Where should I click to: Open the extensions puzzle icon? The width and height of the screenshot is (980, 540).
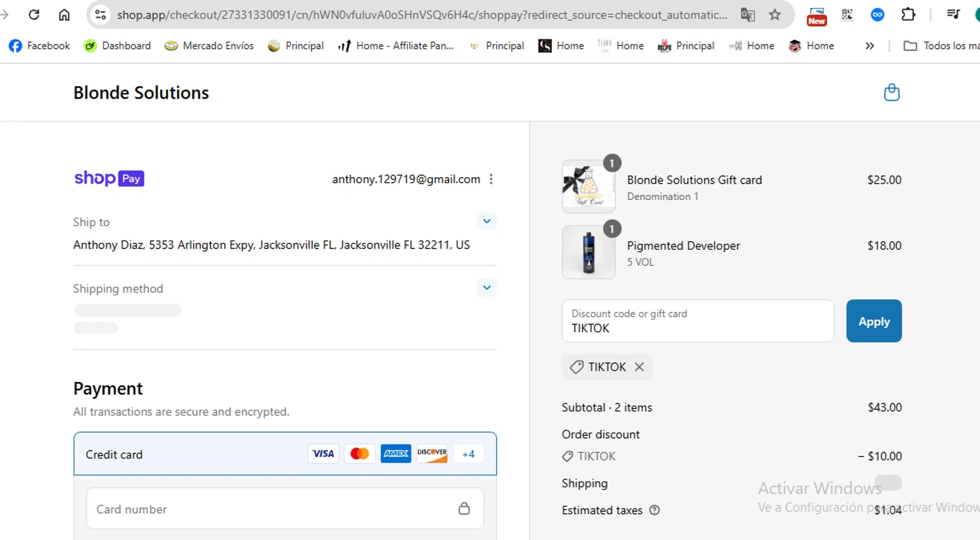click(x=908, y=14)
